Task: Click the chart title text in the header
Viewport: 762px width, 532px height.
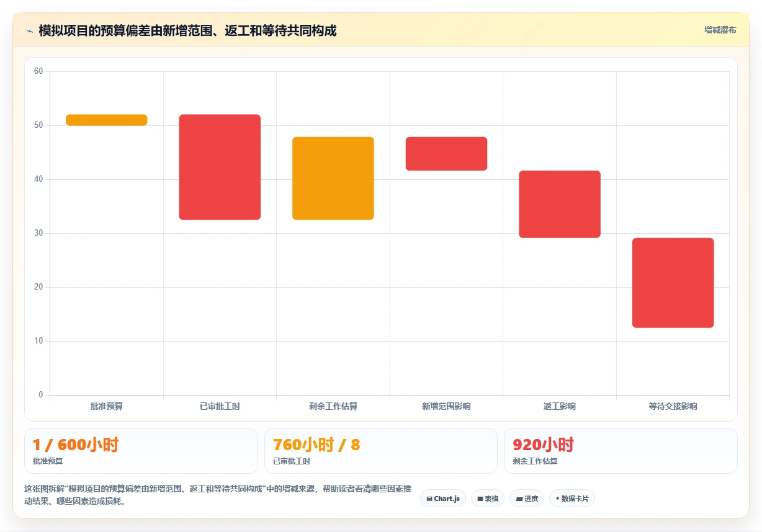Action: [187, 30]
